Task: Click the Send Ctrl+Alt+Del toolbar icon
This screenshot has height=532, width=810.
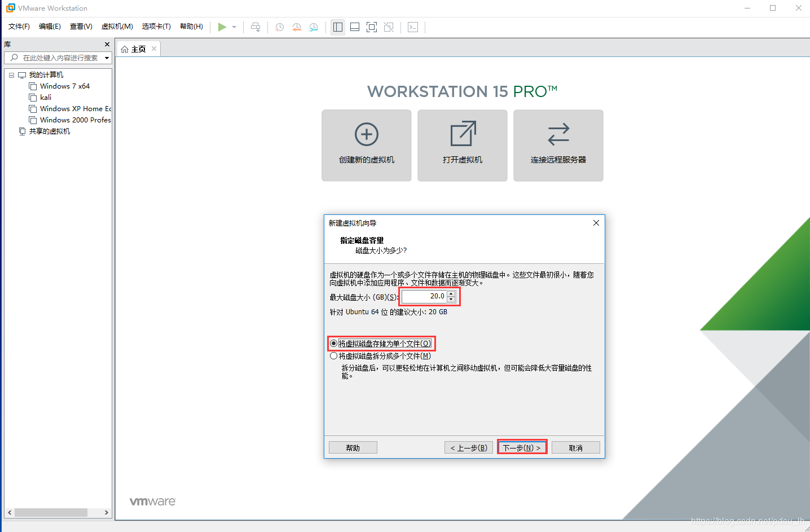Action: (256, 27)
